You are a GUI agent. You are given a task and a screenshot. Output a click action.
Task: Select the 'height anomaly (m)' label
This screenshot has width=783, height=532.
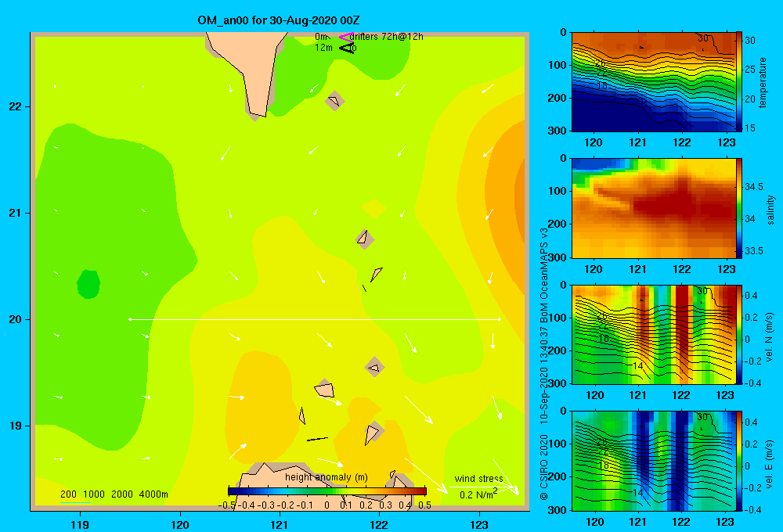[x=326, y=477]
